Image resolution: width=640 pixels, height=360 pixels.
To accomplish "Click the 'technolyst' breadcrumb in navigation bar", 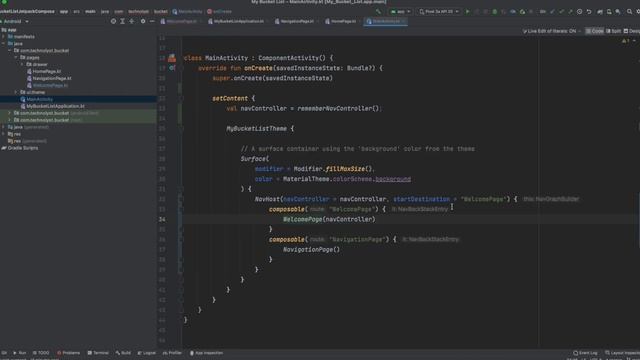I will pyautogui.click(x=138, y=11).
